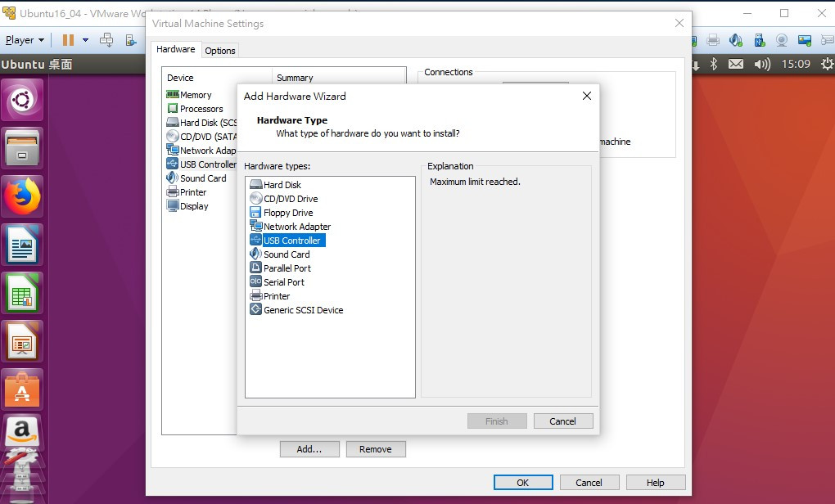The height and width of the screenshot is (504, 835).
Task: Click the Add... button
Action: 309,449
